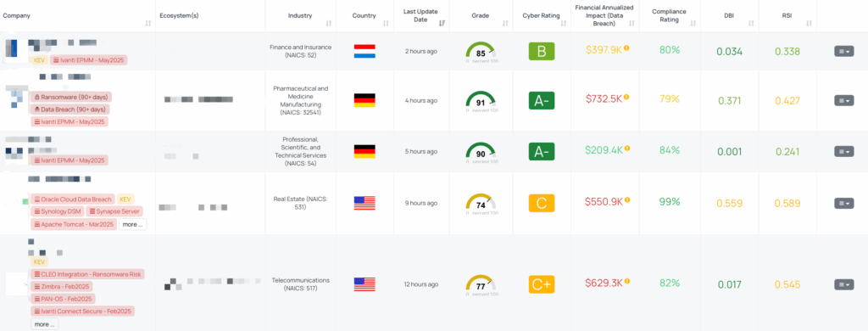The width and height of the screenshot is (868, 331).
Task: Open actions dropdown for Real Estate row
Action: click(844, 203)
